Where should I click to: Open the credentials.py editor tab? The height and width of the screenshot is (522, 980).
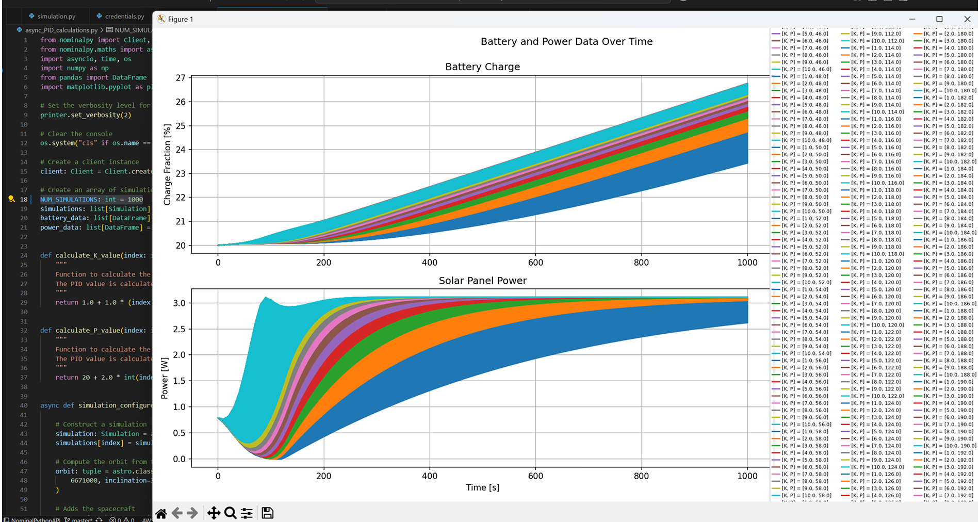pyautogui.click(x=124, y=16)
